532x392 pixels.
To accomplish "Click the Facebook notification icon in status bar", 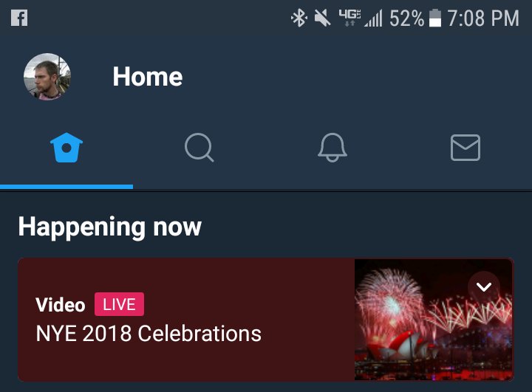I will pos(19,18).
